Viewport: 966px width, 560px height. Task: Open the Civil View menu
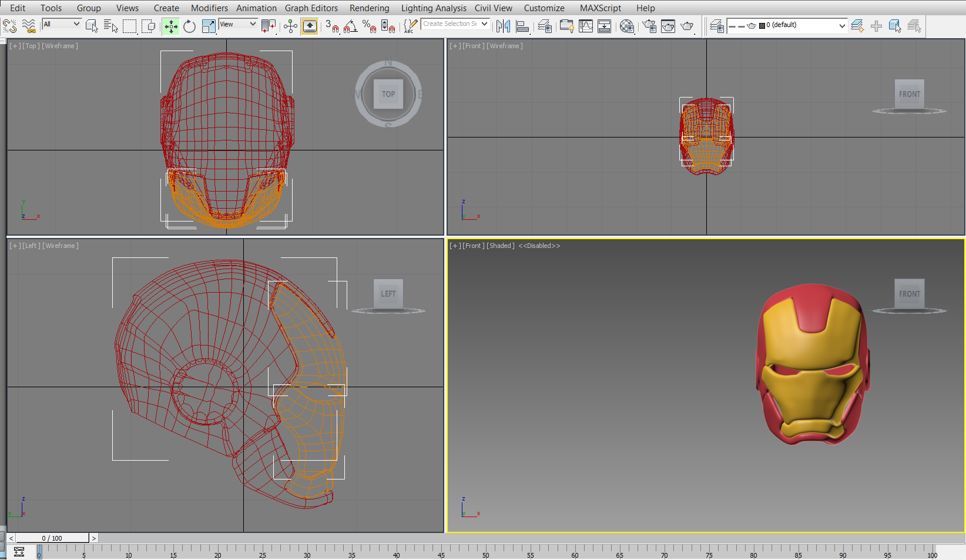coord(493,8)
